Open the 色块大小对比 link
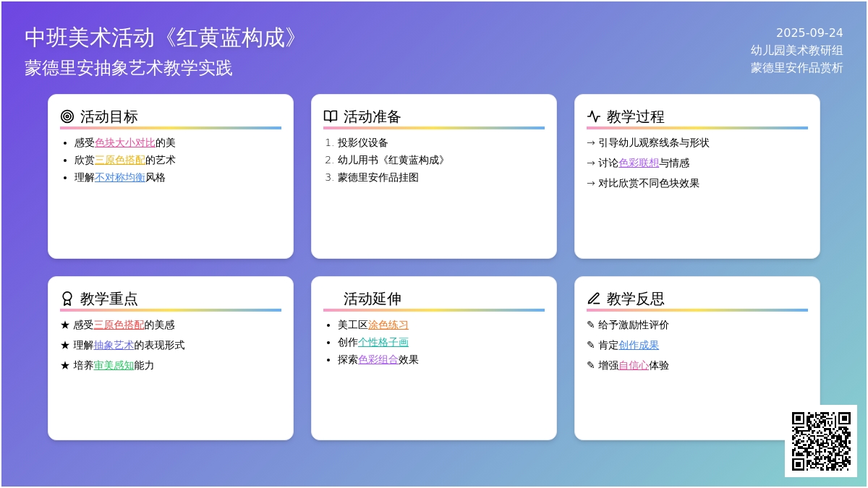Screen dimensions: 868x488 coord(125,143)
